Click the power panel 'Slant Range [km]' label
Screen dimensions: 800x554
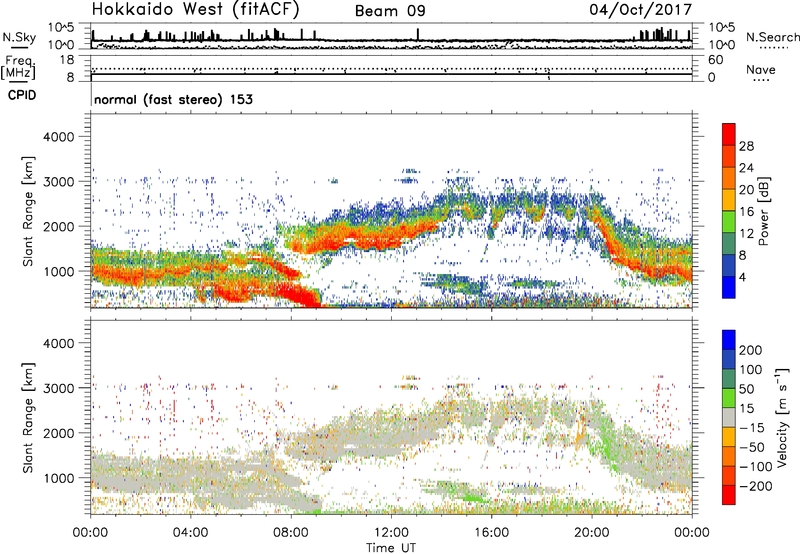[28, 211]
